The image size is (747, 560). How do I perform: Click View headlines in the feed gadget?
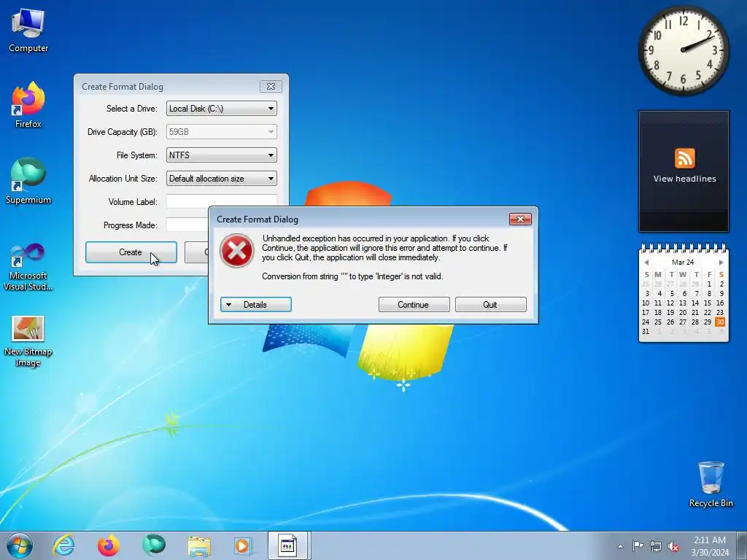[x=684, y=179]
